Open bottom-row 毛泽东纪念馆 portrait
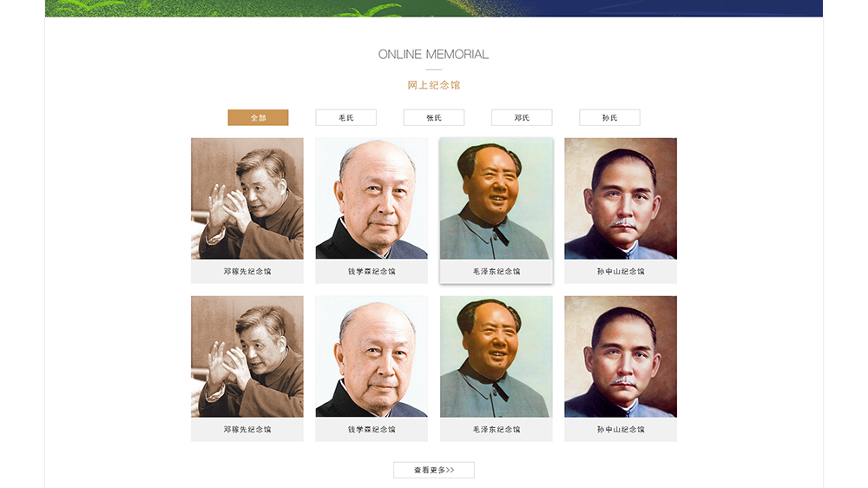 pos(496,356)
